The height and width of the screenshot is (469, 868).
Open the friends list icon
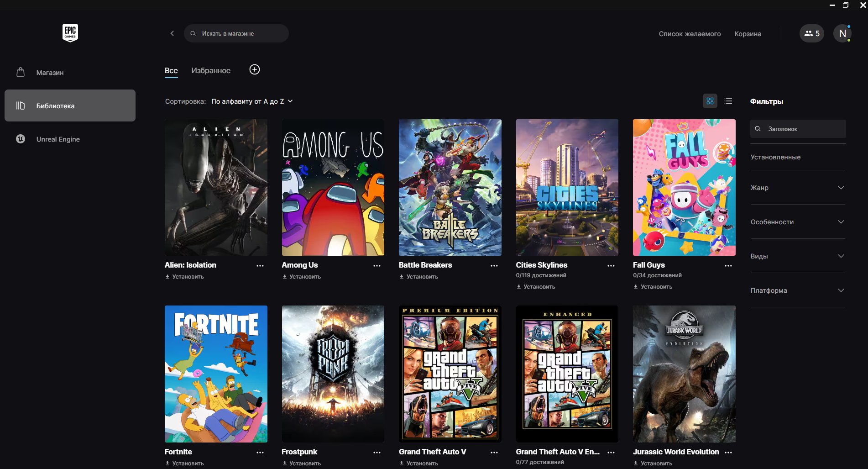pyautogui.click(x=811, y=33)
